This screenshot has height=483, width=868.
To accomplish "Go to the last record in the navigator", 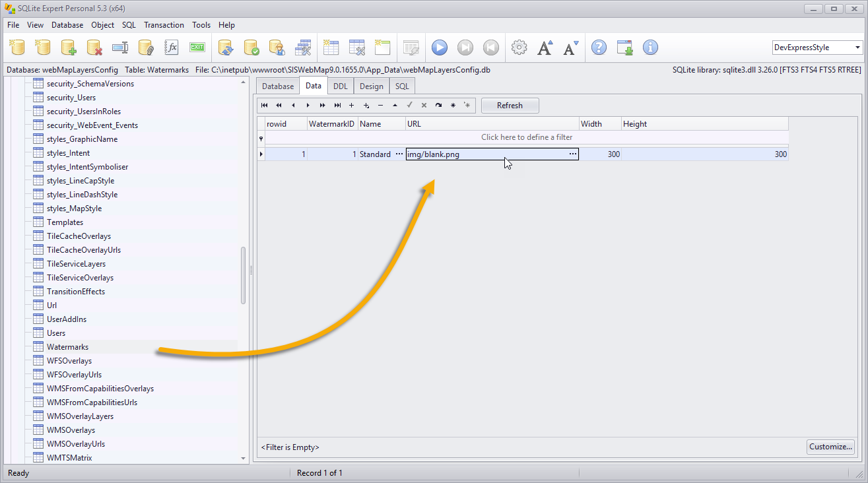I will (337, 106).
